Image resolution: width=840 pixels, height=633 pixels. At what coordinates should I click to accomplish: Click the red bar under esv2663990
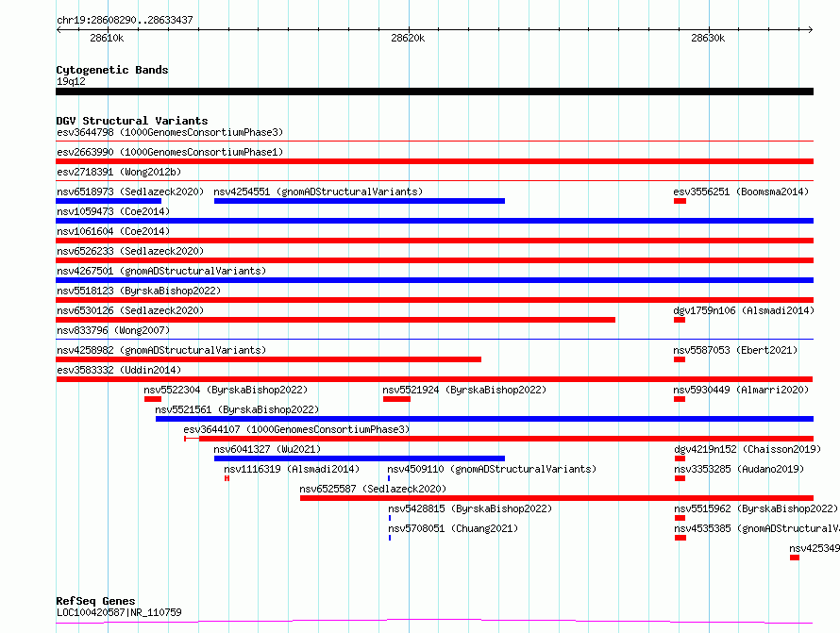click(x=434, y=161)
